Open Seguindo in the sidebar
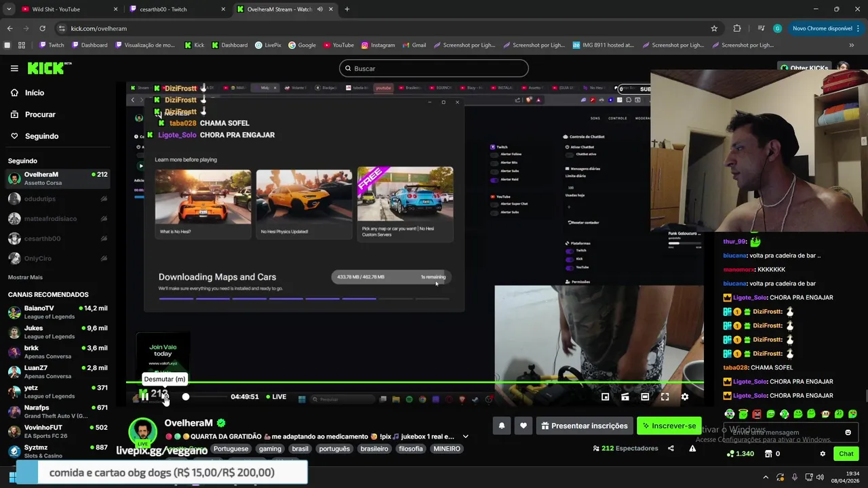This screenshot has height=488, width=868. point(34,136)
